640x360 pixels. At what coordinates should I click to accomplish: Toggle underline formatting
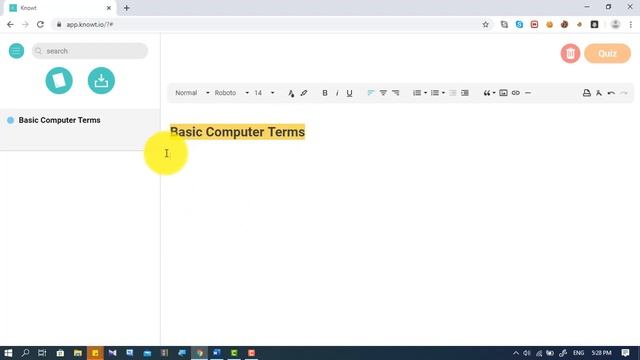[x=349, y=93]
